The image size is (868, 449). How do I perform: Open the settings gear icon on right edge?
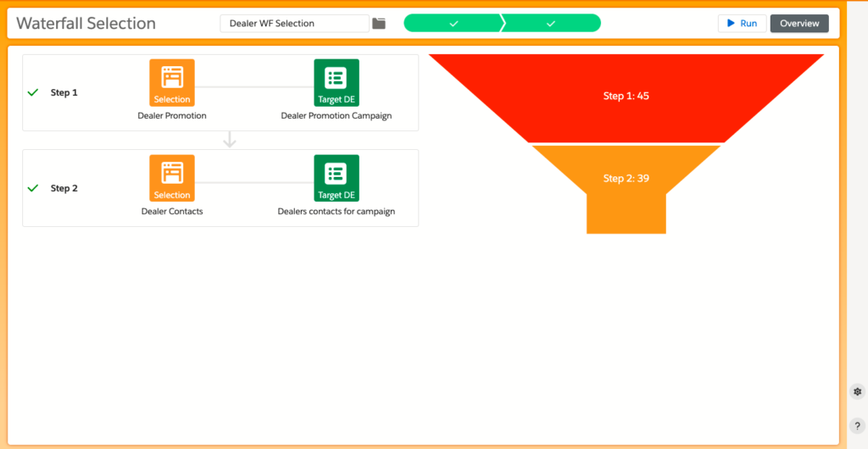pyautogui.click(x=857, y=391)
